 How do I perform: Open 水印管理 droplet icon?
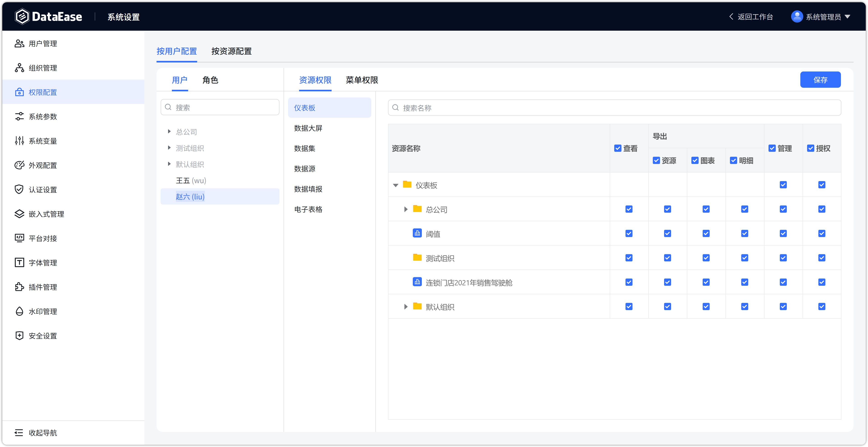(x=19, y=311)
